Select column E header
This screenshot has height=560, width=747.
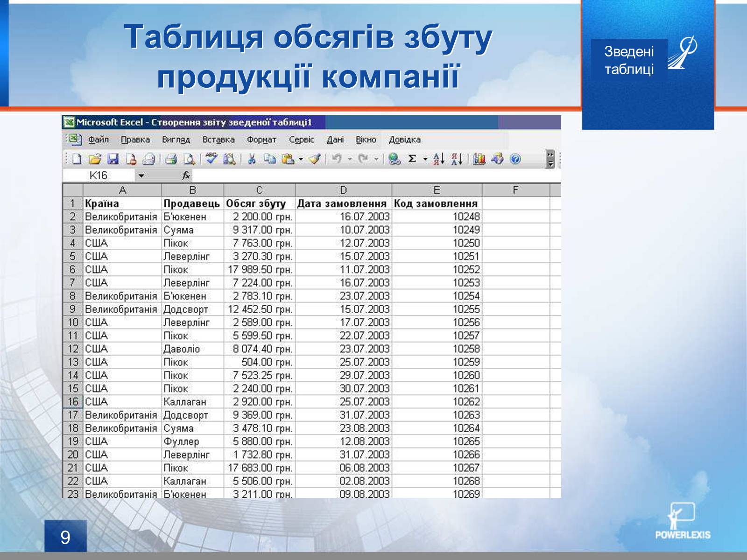click(437, 190)
